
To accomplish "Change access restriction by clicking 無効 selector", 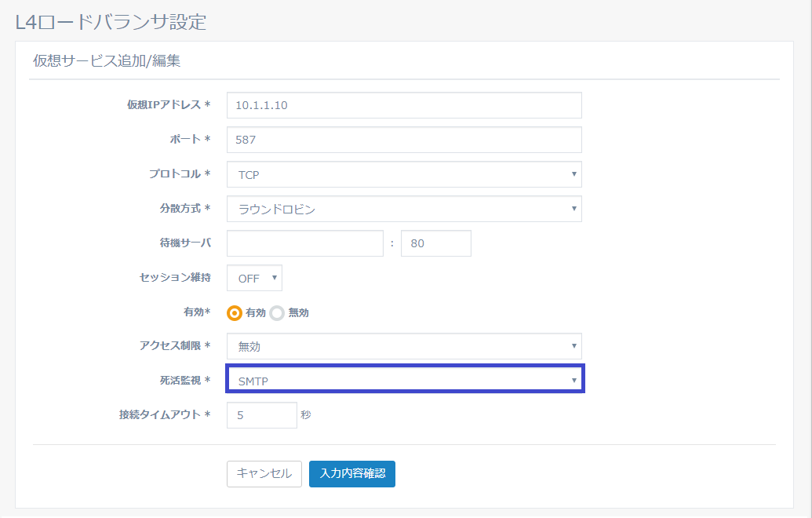I will (x=404, y=346).
